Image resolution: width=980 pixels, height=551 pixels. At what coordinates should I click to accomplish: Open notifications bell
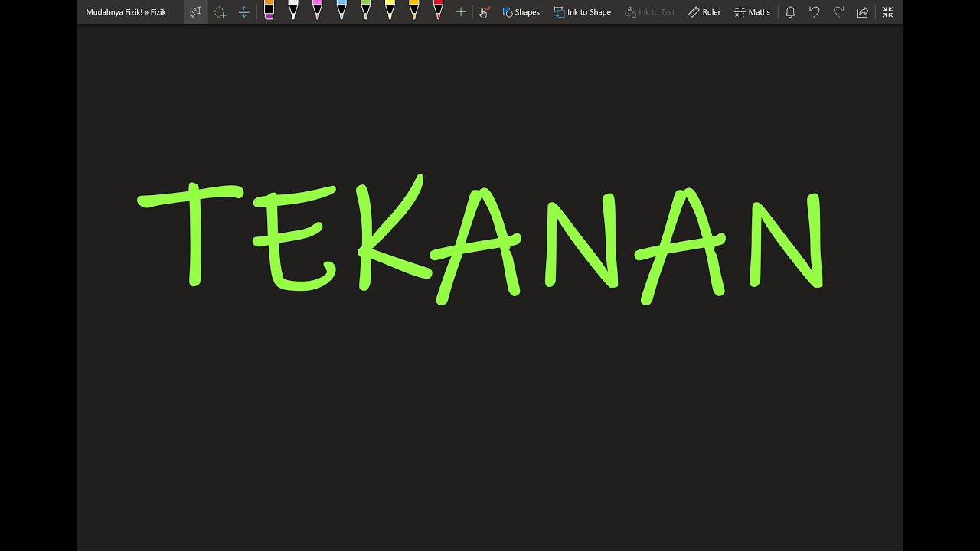[x=790, y=11]
